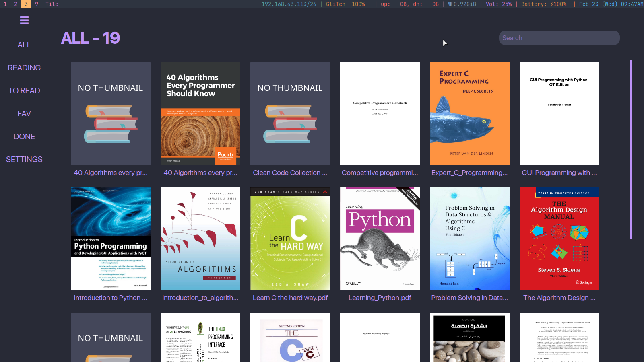Click the ALL - 19 heading
Image resolution: width=644 pixels, height=362 pixels.
tap(91, 38)
